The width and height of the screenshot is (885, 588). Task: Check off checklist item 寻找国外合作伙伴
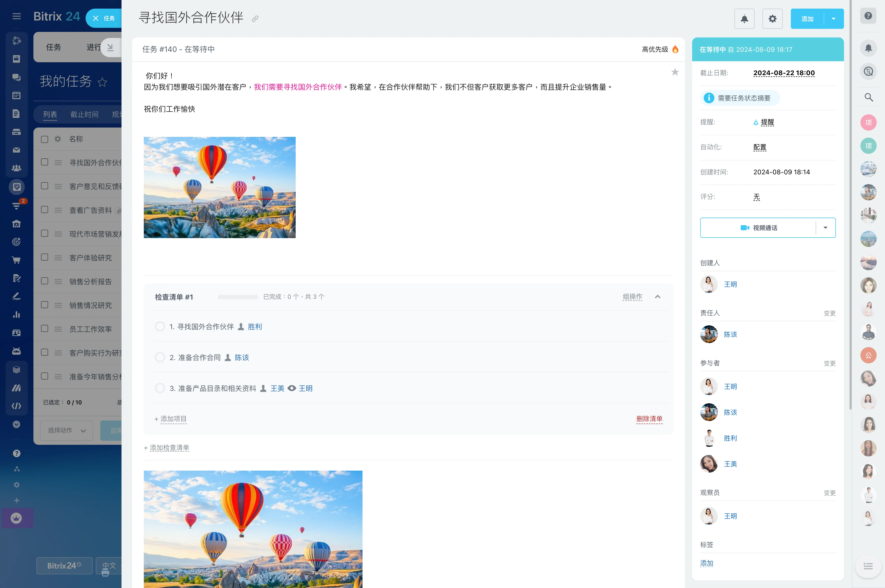pyautogui.click(x=160, y=327)
